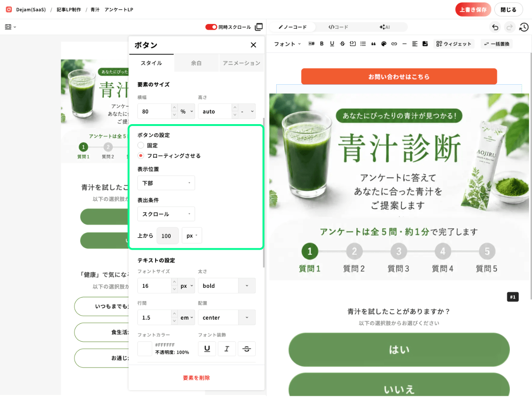Select the コード editor mode tab
The width and height of the screenshot is (532, 399).
pyautogui.click(x=338, y=27)
